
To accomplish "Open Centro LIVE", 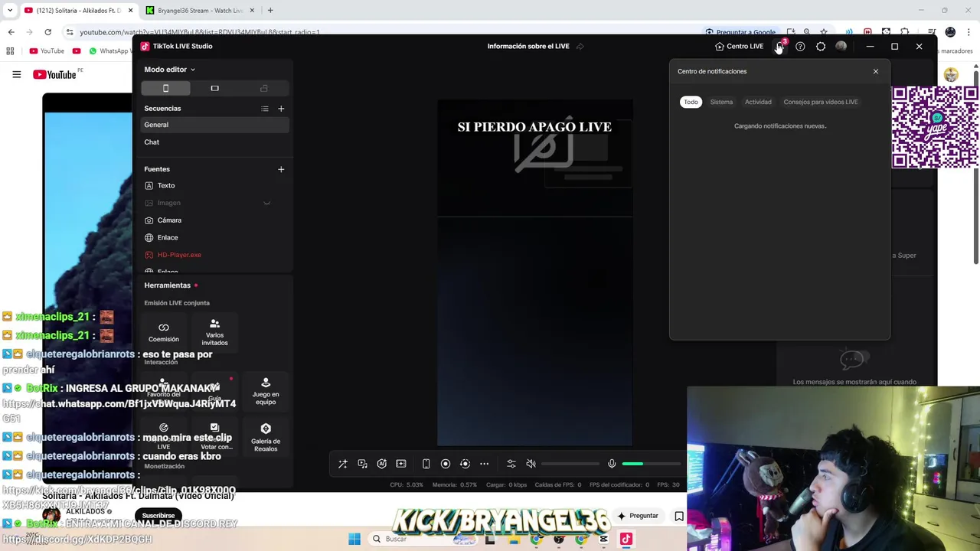I will click(739, 46).
